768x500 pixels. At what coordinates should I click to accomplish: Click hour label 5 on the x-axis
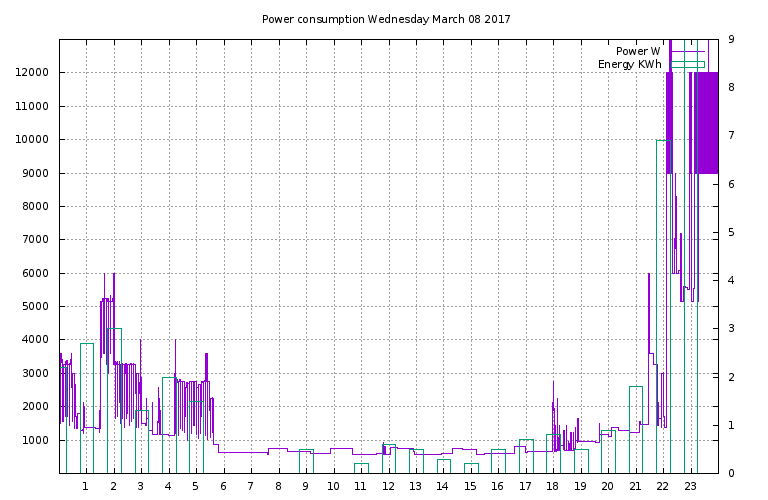coord(195,486)
